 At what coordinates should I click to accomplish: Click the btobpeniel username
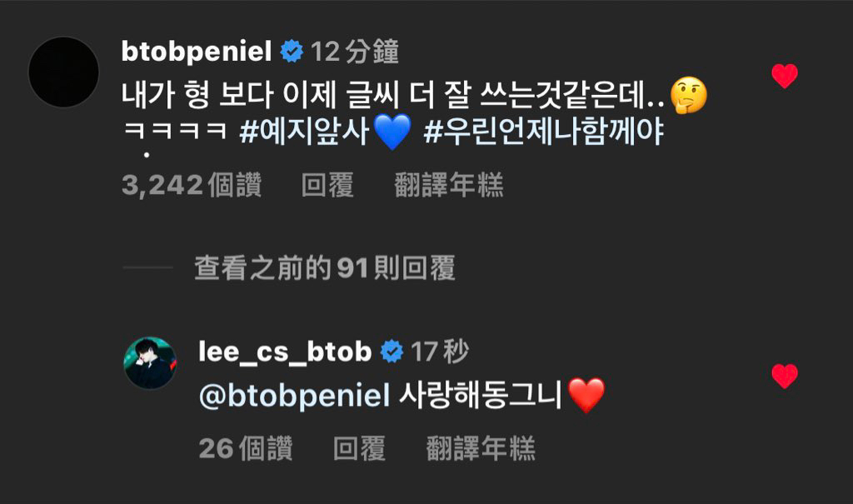(197, 52)
